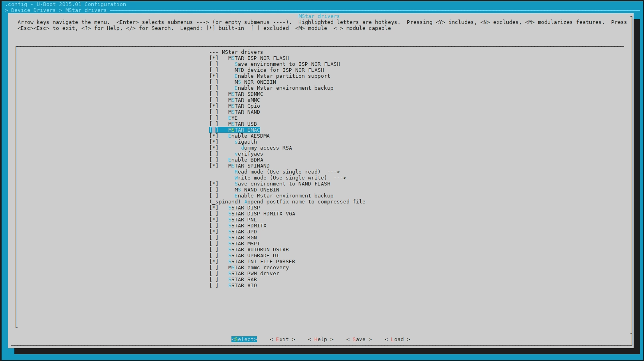Click the Exit button
The image size is (644, 361).
pyautogui.click(x=282, y=339)
